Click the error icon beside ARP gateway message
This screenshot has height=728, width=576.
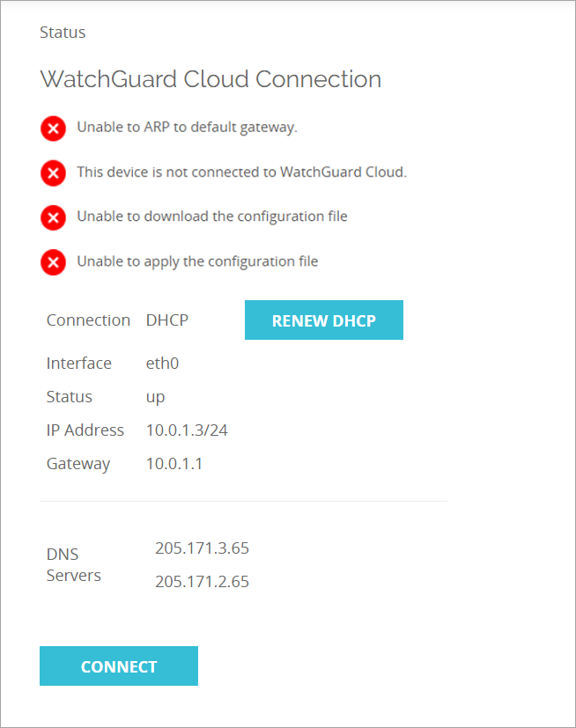(x=53, y=129)
